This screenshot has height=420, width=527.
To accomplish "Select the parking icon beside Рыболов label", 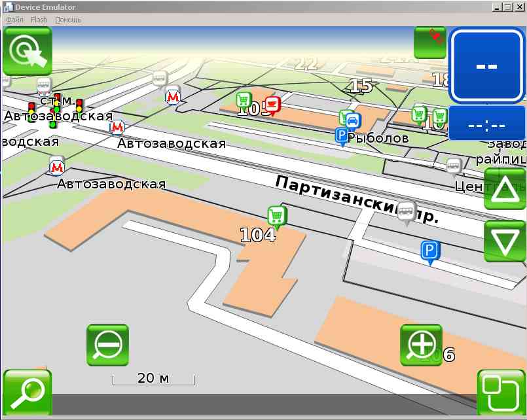I will 341,136.
